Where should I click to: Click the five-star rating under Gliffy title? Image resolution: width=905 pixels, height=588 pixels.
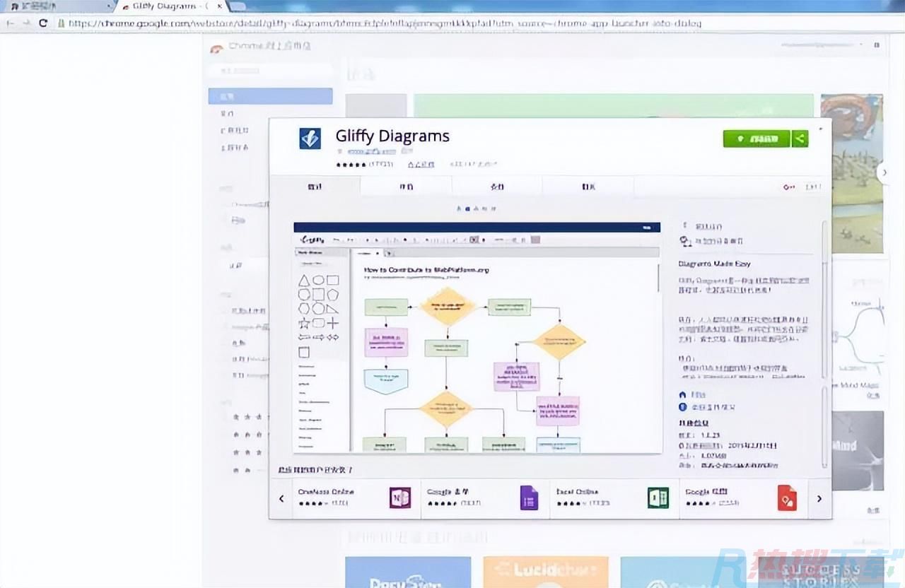[351, 165]
